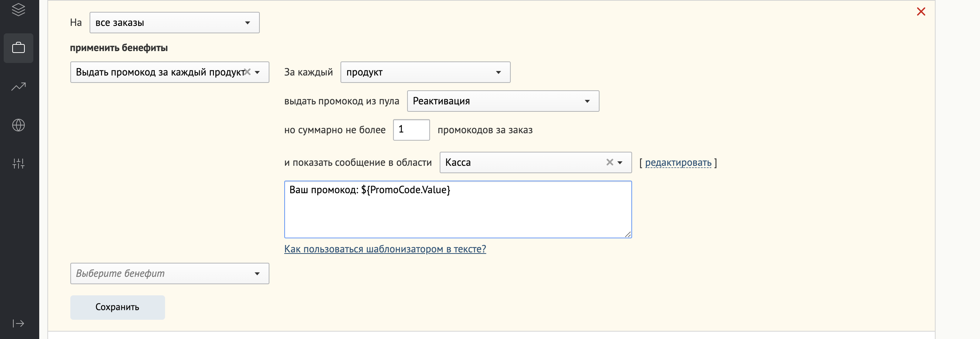Screen dimensions: 980x339
Task: Open the 'Выдать промокод за каждый продукт' dropdown
Action: coord(170,72)
